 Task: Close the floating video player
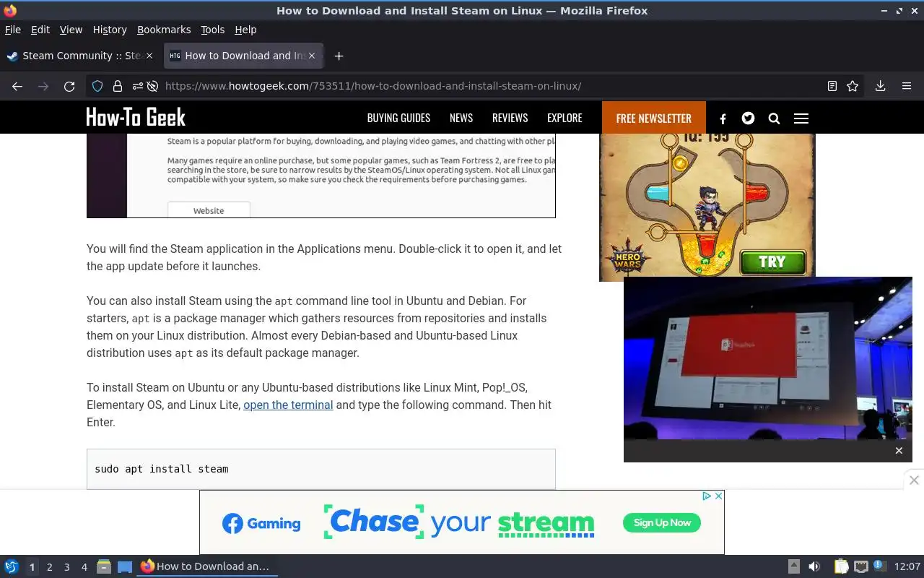pos(899,451)
